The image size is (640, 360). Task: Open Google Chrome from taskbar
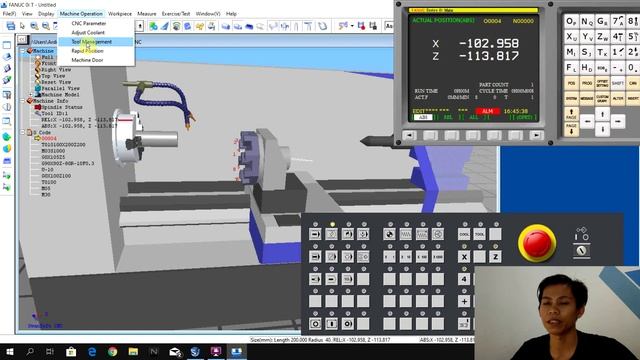coord(113,351)
